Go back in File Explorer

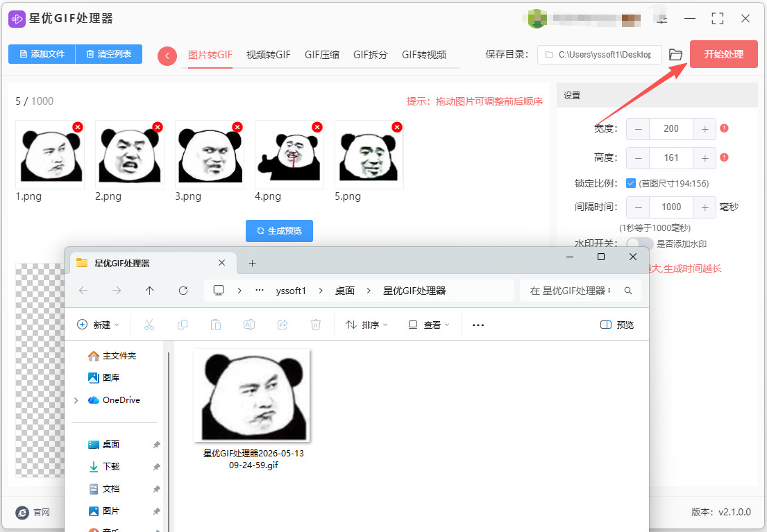(83, 291)
